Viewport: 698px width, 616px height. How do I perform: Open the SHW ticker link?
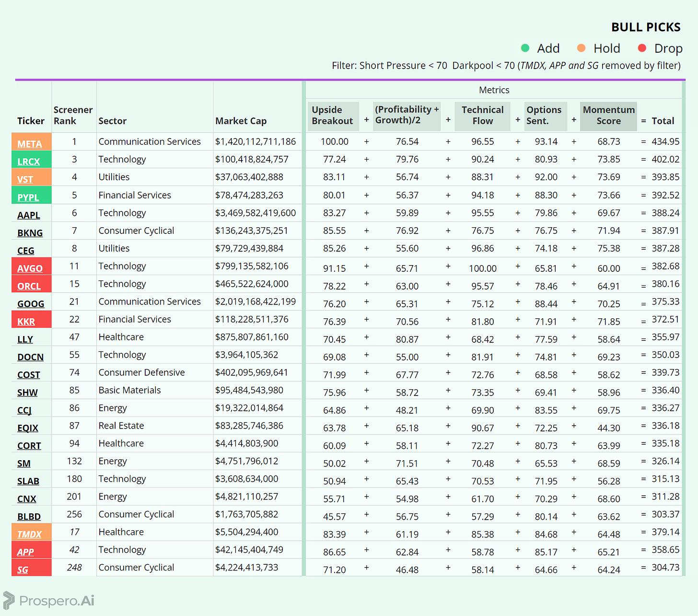tap(27, 393)
